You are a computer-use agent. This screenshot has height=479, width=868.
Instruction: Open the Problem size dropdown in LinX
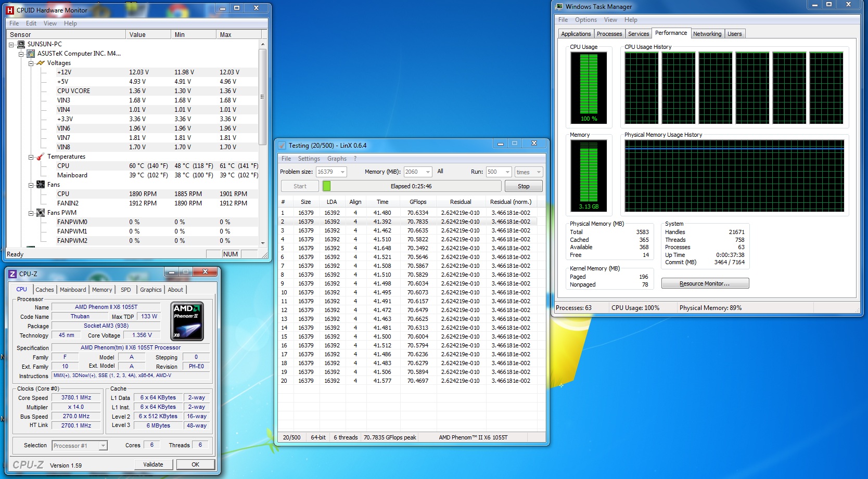[x=342, y=172]
